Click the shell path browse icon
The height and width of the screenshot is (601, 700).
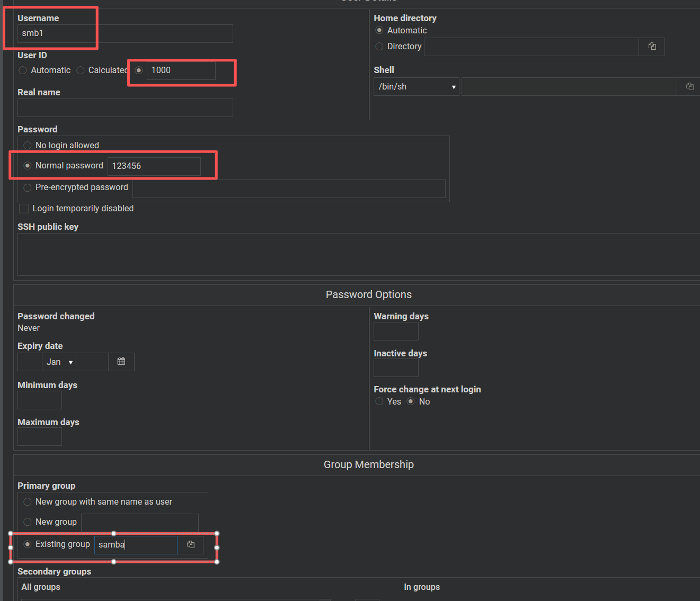tap(689, 86)
